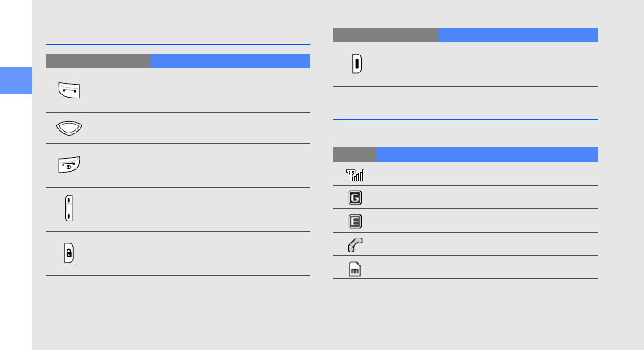This screenshot has width=644, height=350.
Task: Click blue header cell above camera key
Action: [x=518, y=35]
